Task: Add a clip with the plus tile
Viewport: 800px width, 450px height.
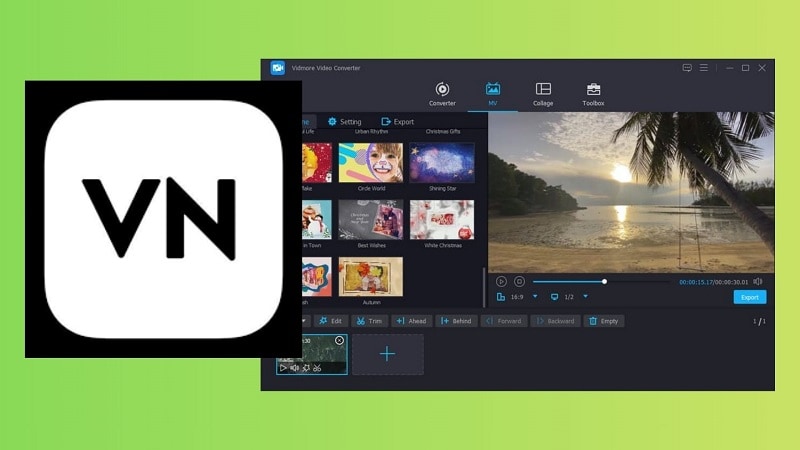Action: click(x=387, y=354)
